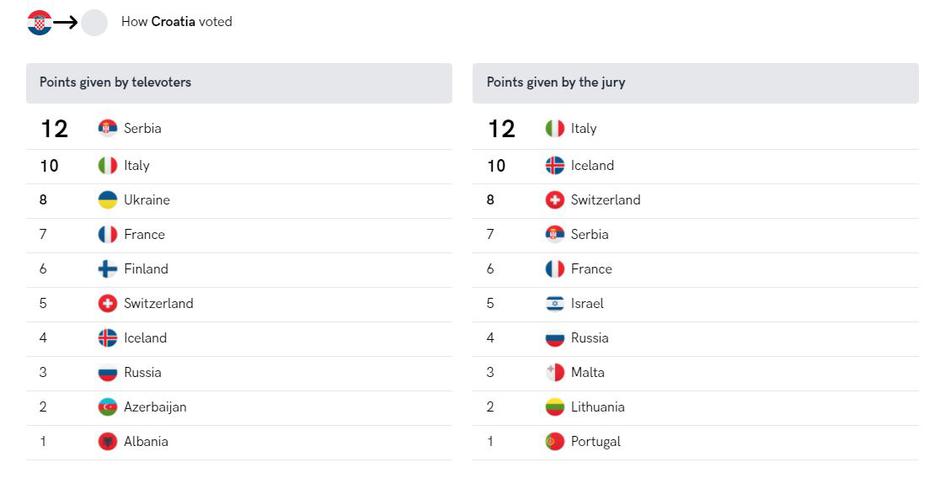Viewport: 940px width, 494px height.
Task: Open France link in televoters column
Action: click(x=144, y=234)
